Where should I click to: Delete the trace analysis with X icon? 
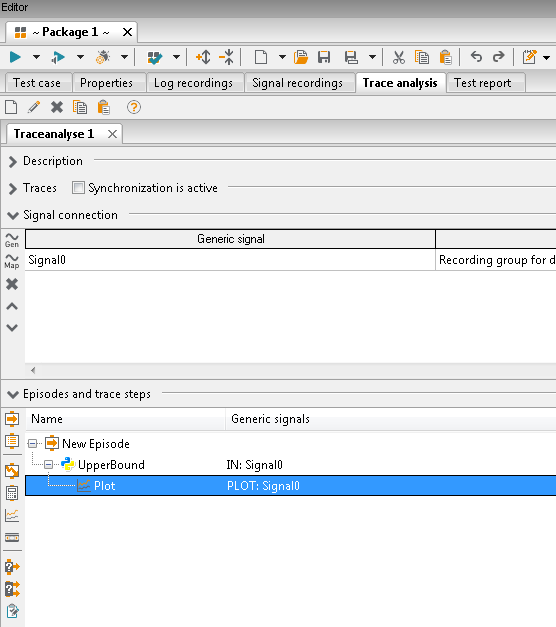(x=57, y=107)
